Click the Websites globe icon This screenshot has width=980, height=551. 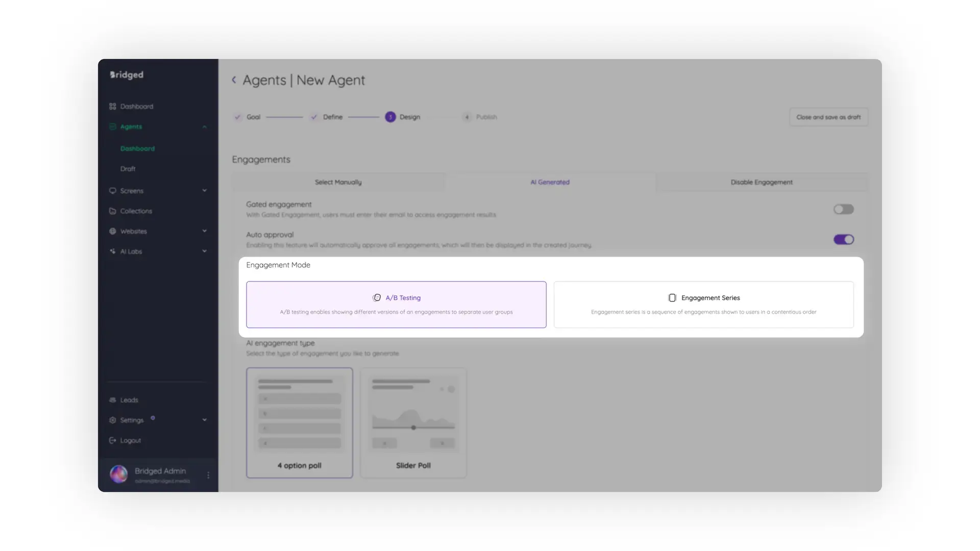[113, 231]
